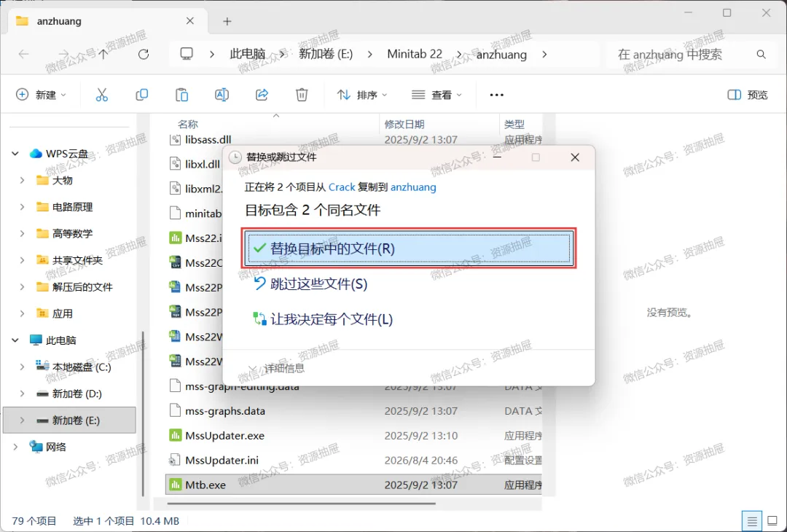
Task: Sort by the 修改日期 column header
Action: 404,124
